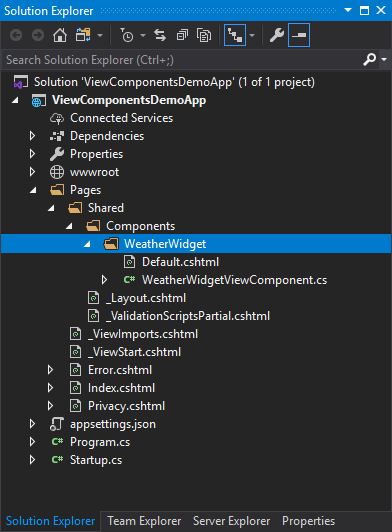This screenshot has height=532, width=392.
Task: Open Properties wrench icon in toolbar
Action: click(277, 35)
